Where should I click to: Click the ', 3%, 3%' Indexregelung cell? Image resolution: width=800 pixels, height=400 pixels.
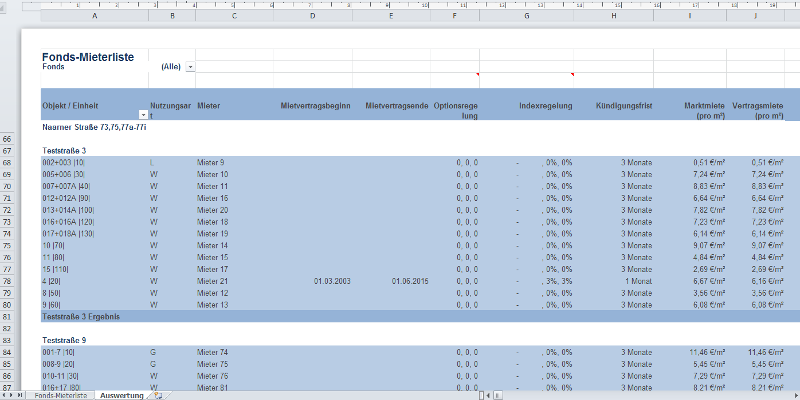pos(557,281)
